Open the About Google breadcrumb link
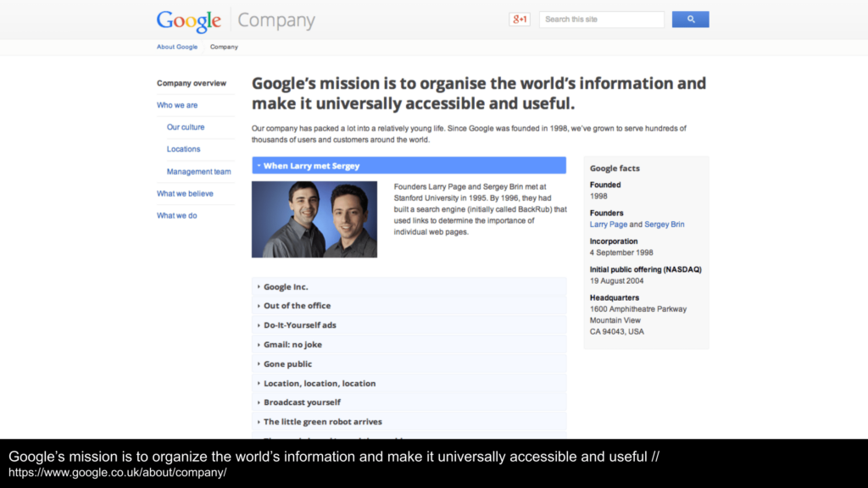The height and width of the screenshot is (488, 868). 177,47
